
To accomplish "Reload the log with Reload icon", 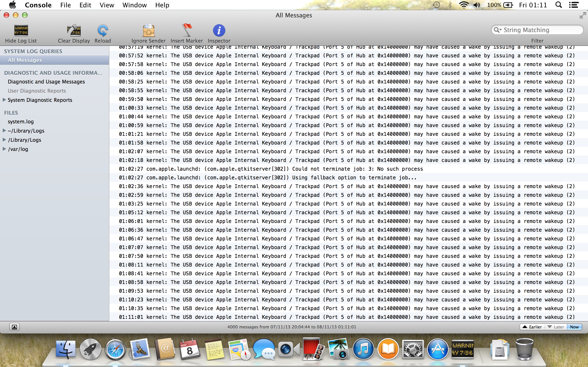I will point(102,30).
